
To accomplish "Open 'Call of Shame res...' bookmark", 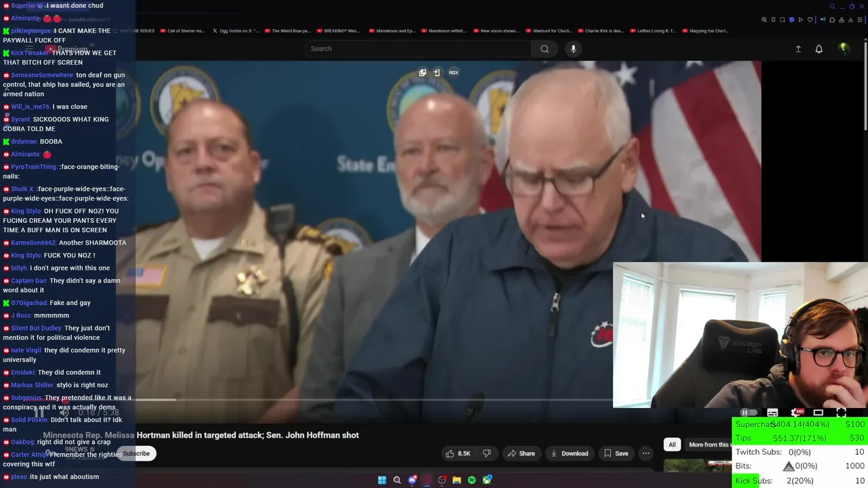I will point(181,30).
